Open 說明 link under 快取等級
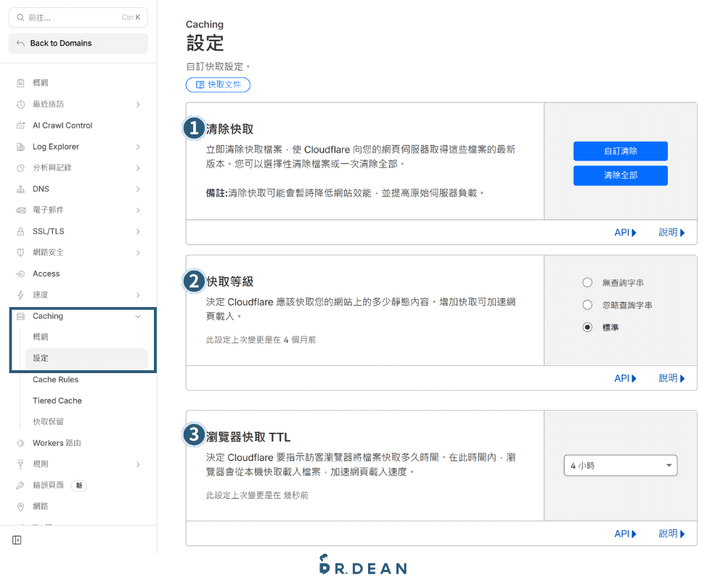Image resolution: width=726 pixels, height=588 pixels. [x=672, y=378]
